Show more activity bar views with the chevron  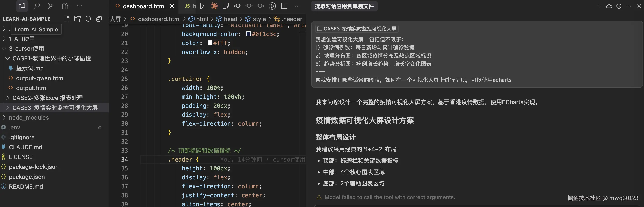point(79,6)
